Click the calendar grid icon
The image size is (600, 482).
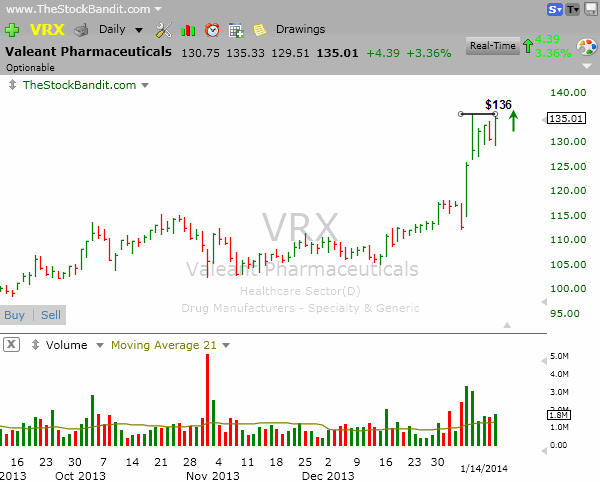tap(236, 30)
